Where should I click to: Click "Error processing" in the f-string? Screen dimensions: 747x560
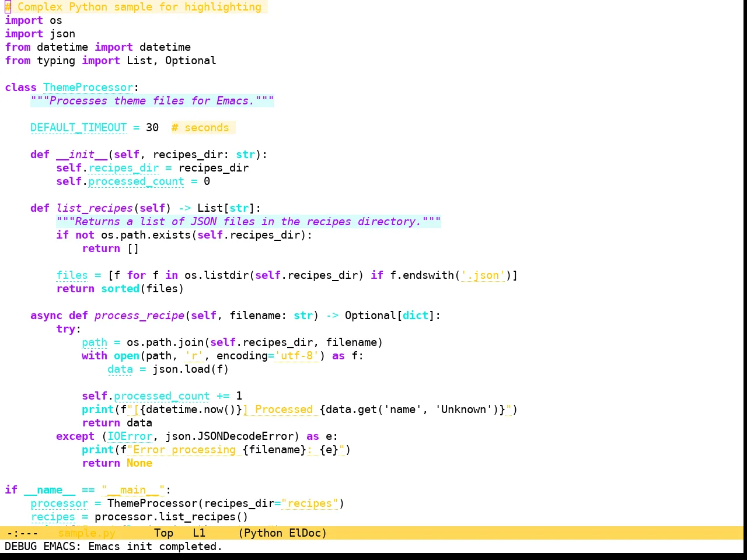[x=184, y=450]
